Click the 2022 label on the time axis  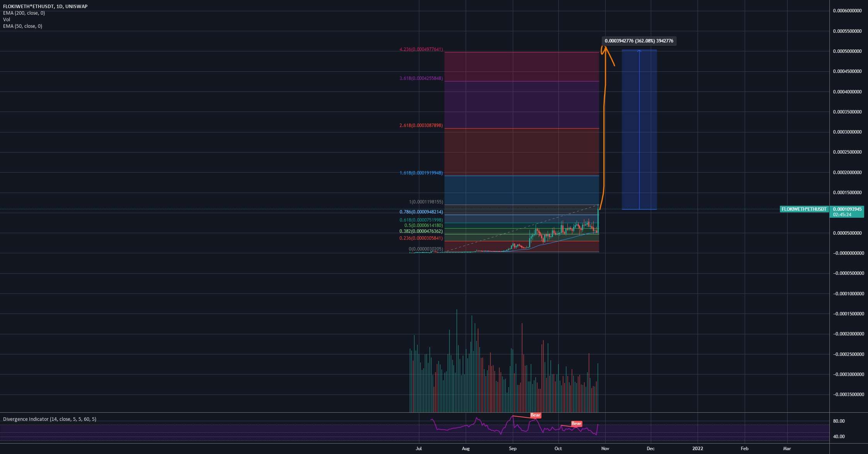pyautogui.click(x=698, y=449)
